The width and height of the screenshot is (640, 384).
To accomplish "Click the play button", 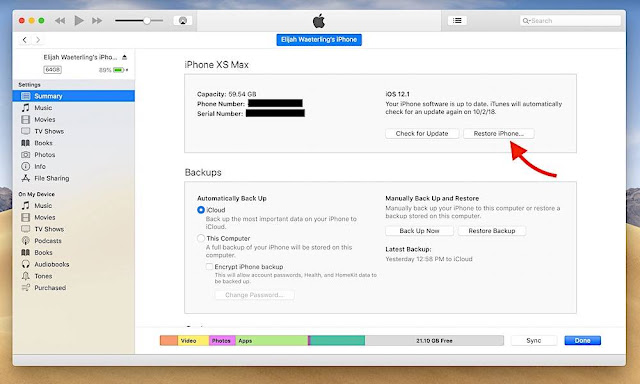I will click(x=79, y=20).
